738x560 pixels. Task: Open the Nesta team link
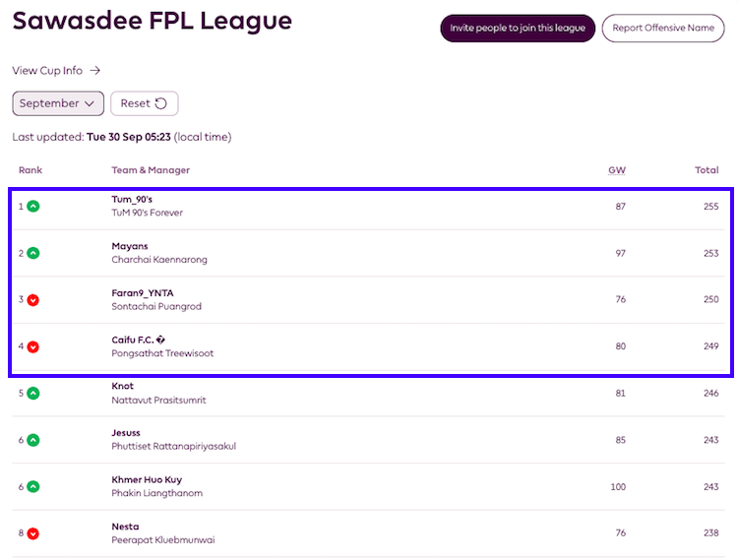coord(125,527)
